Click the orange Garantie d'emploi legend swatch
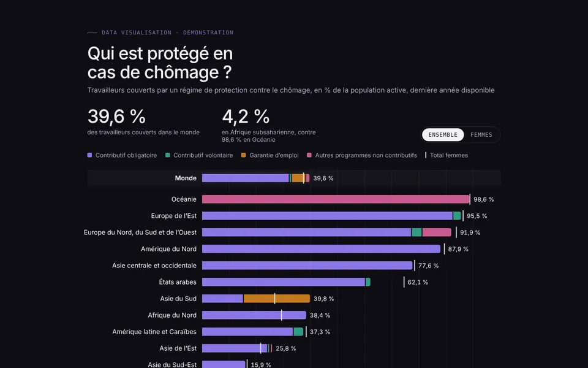This screenshot has height=368, width=588. [x=243, y=155]
